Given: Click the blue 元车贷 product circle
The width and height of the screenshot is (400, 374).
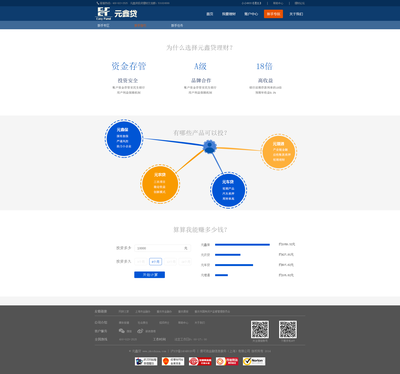Looking at the screenshot, I should (228, 190).
